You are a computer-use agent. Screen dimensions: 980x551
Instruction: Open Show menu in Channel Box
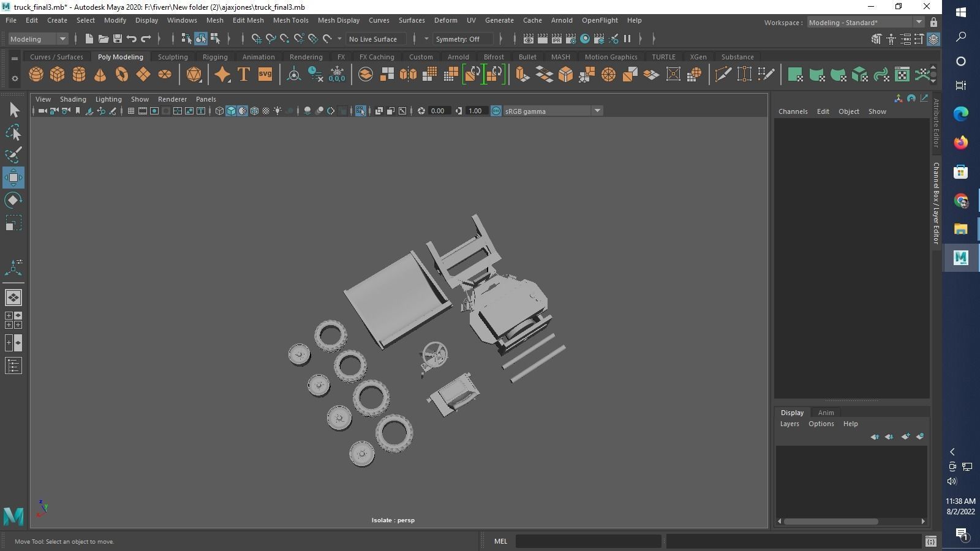point(877,111)
